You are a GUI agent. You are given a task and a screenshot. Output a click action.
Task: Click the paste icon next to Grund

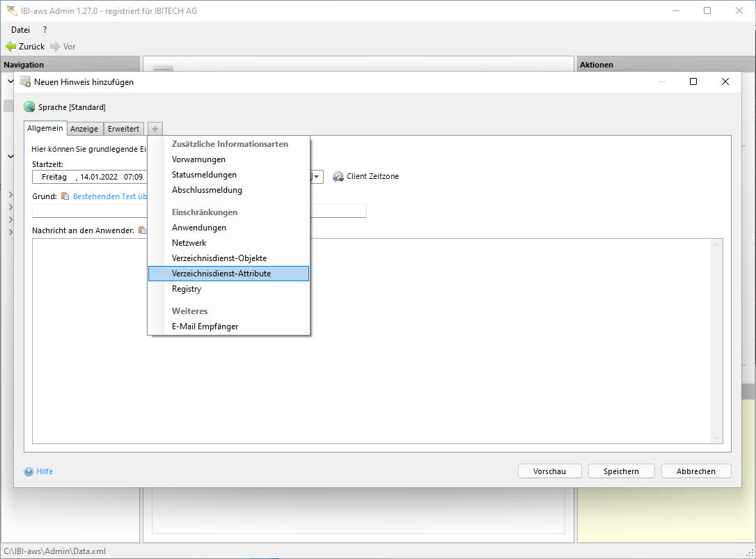tap(65, 196)
